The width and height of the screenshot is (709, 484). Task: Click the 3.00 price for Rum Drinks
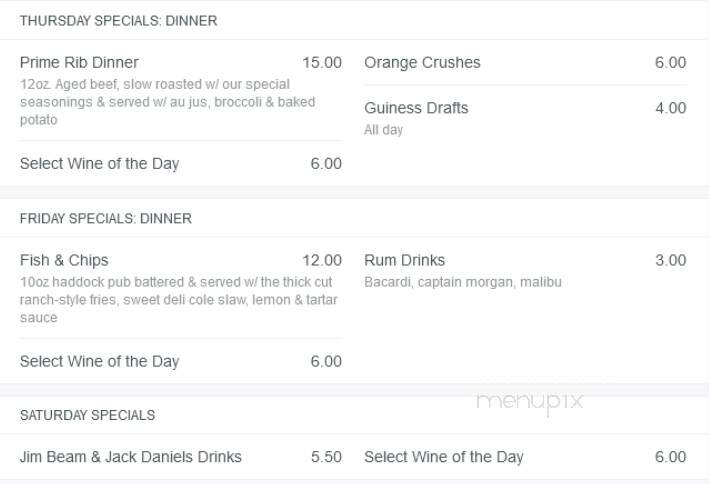pos(671,260)
